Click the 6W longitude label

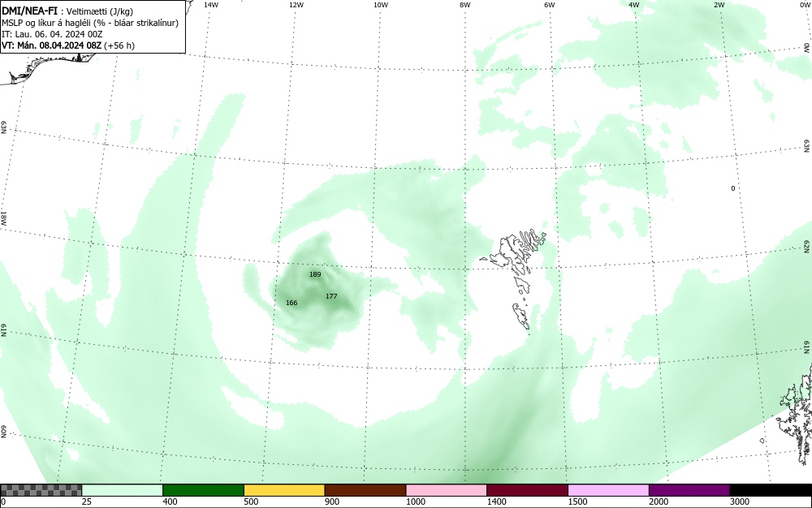(x=550, y=5)
